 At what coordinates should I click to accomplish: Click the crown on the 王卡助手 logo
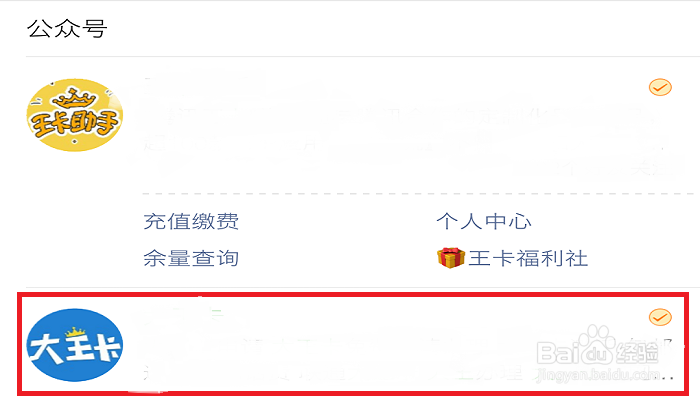pos(74,98)
